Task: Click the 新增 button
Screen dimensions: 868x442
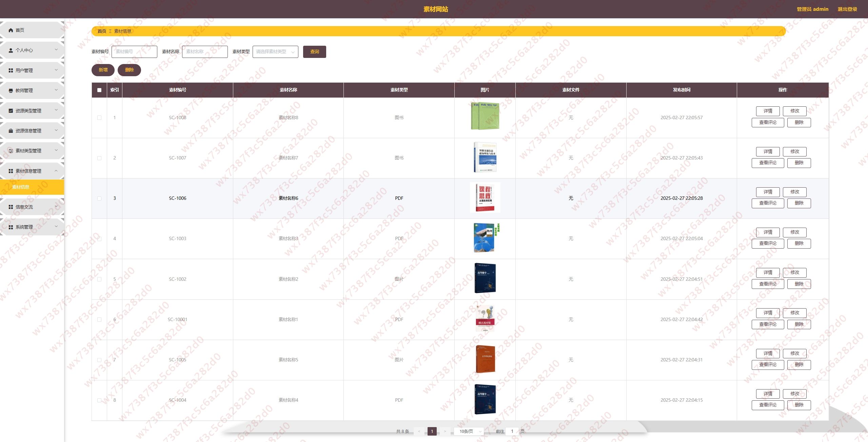Action: click(x=103, y=70)
